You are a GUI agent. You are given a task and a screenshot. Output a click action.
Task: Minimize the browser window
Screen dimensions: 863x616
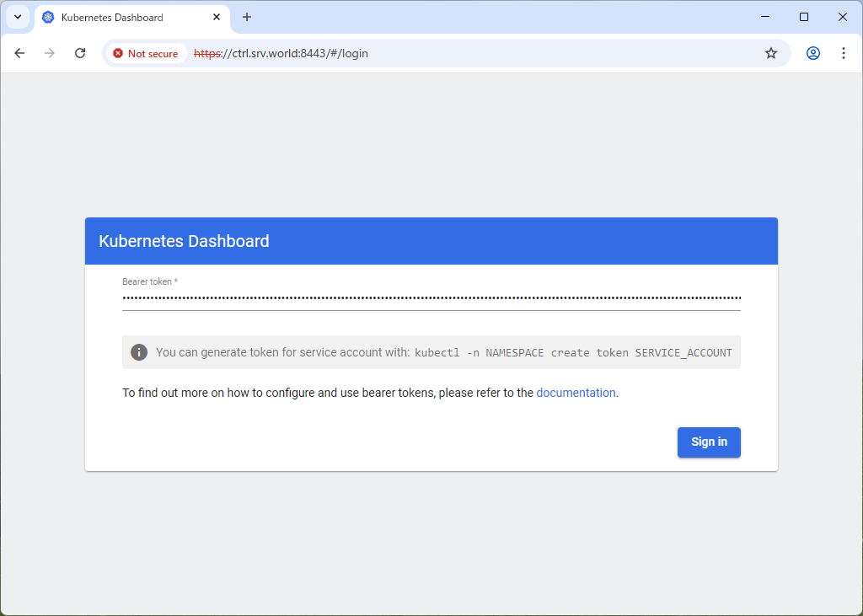pos(764,17)
